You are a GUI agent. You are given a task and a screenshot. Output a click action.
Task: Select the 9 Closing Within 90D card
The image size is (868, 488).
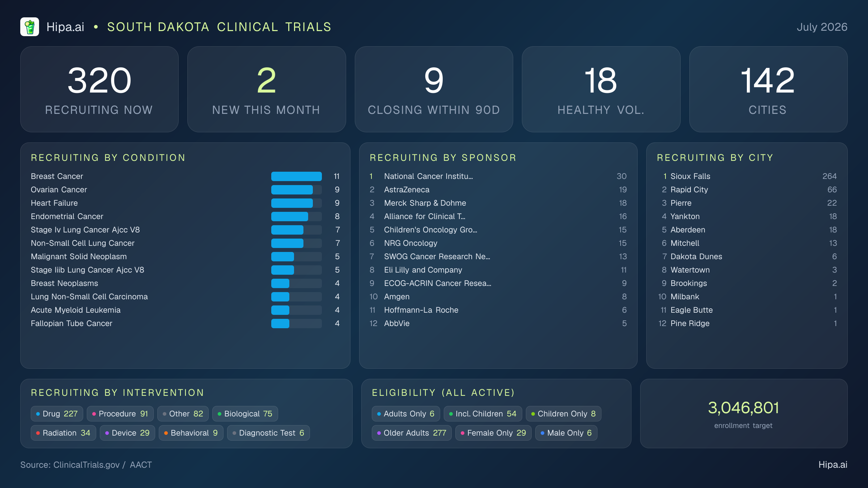click(434, 89)
